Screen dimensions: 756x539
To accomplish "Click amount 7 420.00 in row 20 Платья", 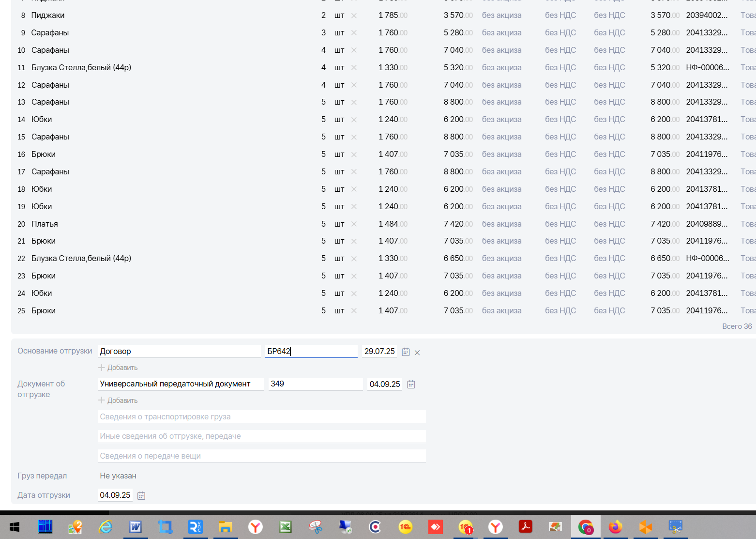I will point(458,224).
